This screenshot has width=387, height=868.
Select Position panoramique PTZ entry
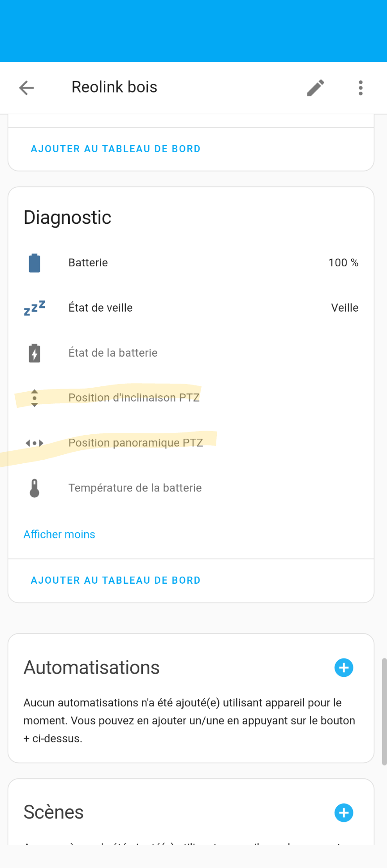point(136,443)
